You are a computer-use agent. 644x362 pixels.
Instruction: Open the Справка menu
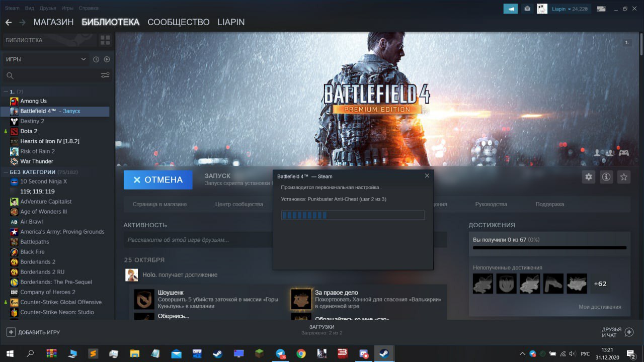tap(89, 9)
